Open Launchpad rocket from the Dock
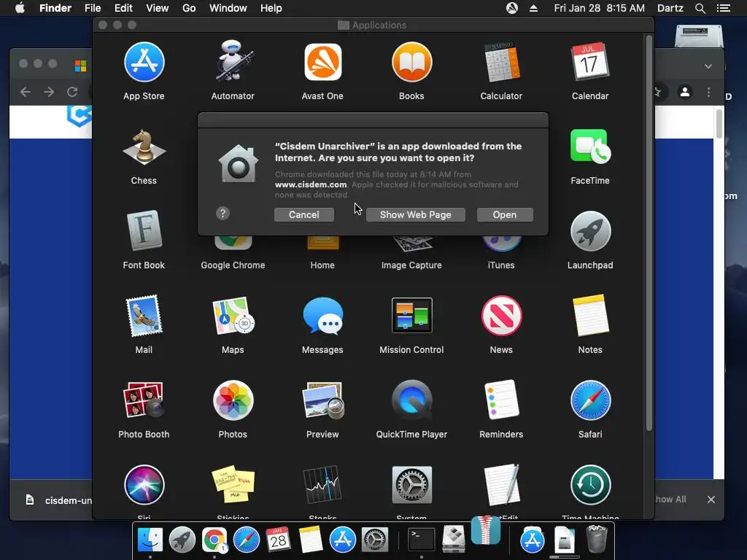 182,540
